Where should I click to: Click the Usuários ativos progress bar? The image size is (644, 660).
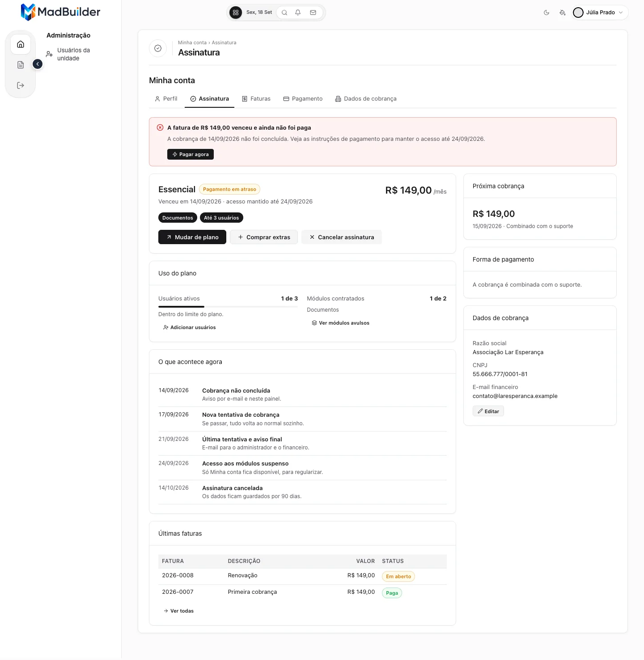[228, 307]
